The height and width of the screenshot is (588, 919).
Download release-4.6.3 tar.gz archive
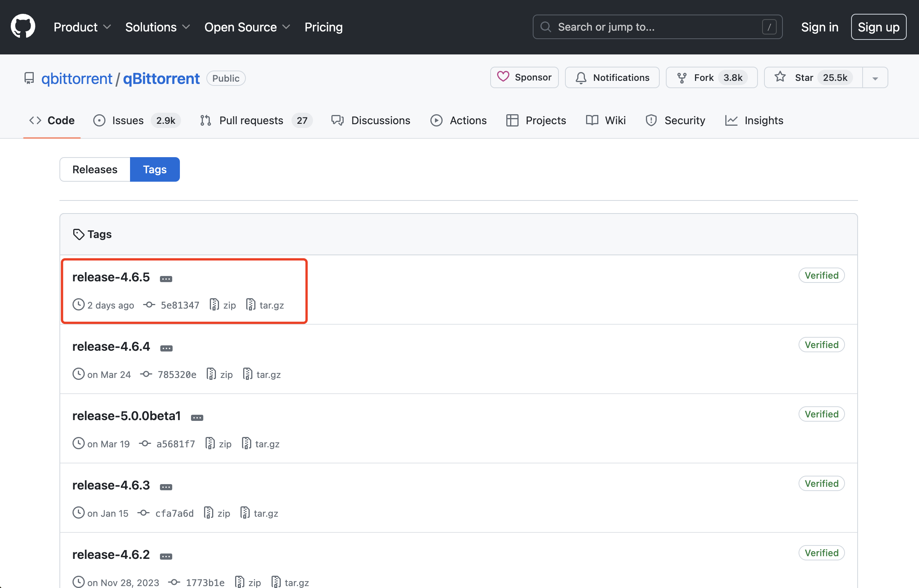259,513
